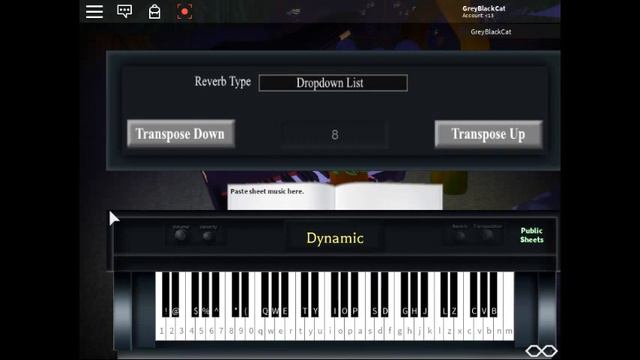Viewport: 640px width, 360px height.
Task: Play the black key labeled @
Action: [176, 294]
